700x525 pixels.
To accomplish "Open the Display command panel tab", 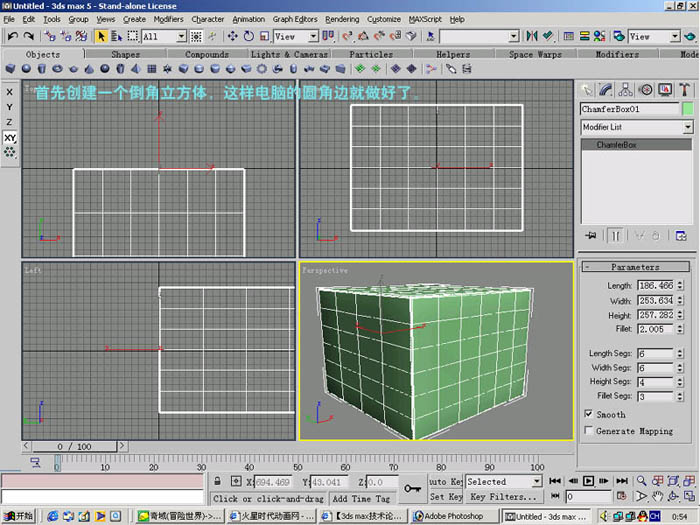I will 665,90.
